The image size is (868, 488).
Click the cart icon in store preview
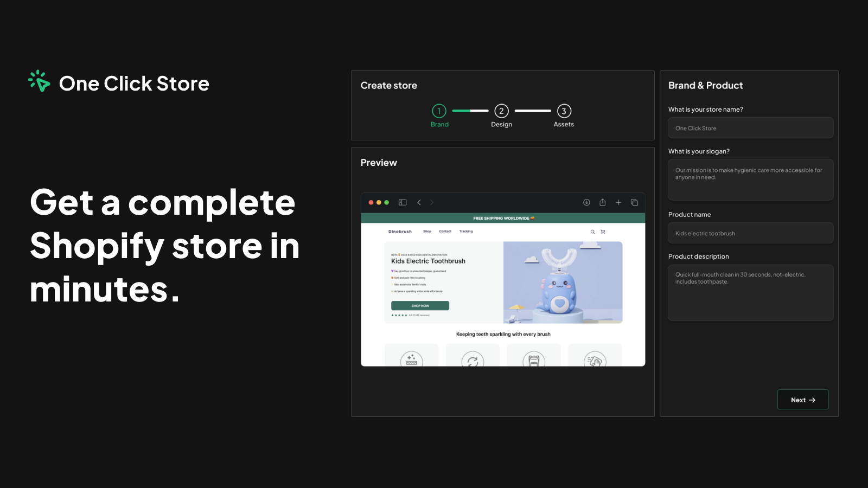point(603,232)
